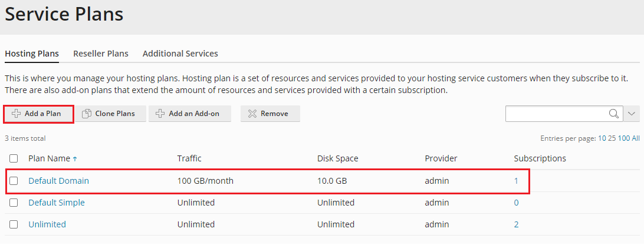Toggle the select-all plans checkbox

coord(14,158)
